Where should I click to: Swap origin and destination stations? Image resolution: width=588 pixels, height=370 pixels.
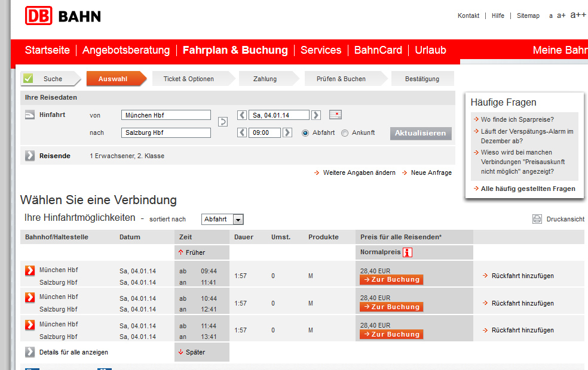tap(223, 122)
